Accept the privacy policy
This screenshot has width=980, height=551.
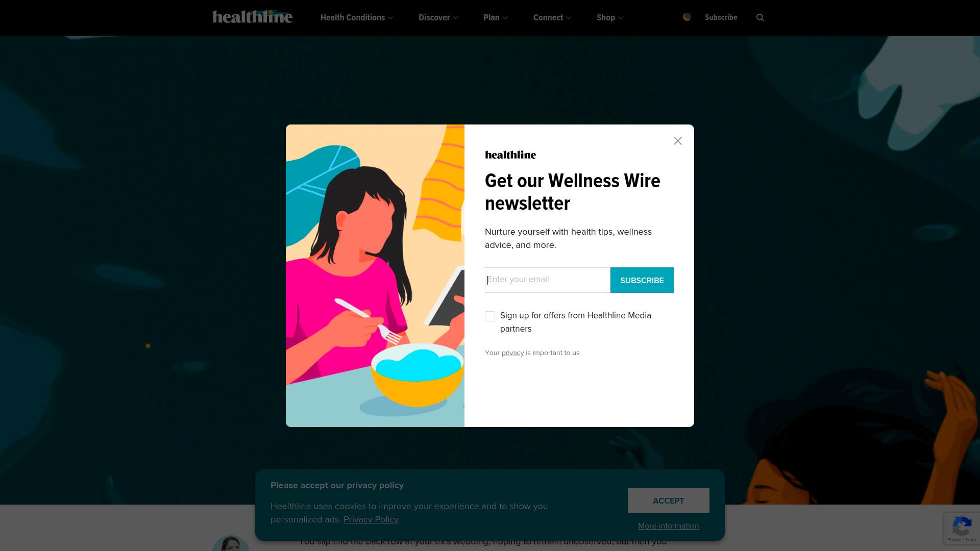(x=669, y=500)
